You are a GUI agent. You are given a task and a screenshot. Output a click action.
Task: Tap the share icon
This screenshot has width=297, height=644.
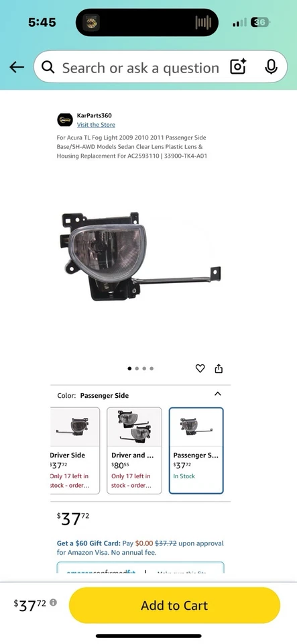point(219,368)
